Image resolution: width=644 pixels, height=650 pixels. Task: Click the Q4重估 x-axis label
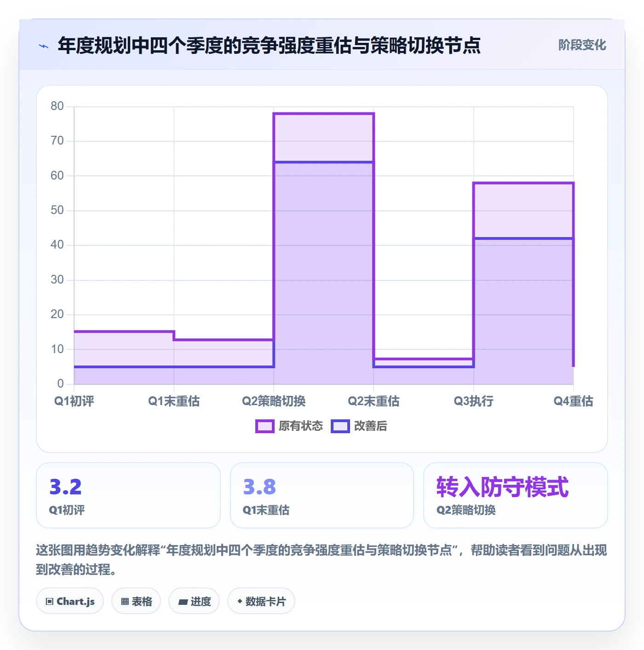tap(573, 401)
